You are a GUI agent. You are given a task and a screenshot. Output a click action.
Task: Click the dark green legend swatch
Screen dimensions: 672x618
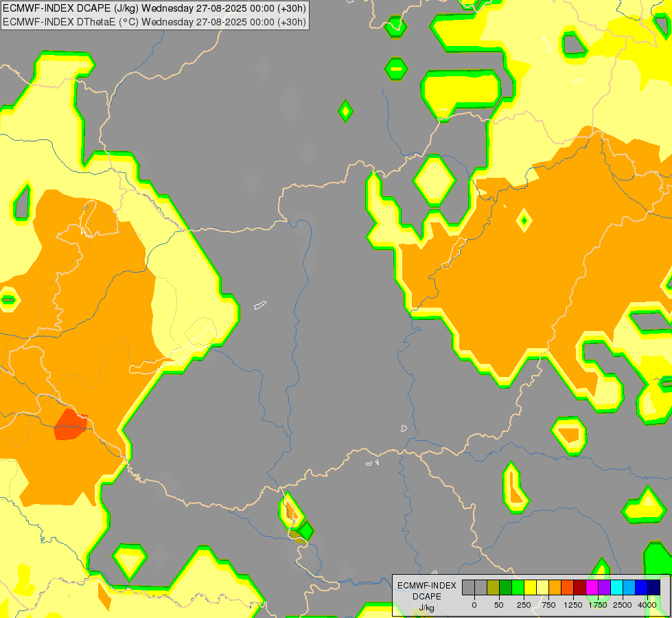tap(506, 587)
